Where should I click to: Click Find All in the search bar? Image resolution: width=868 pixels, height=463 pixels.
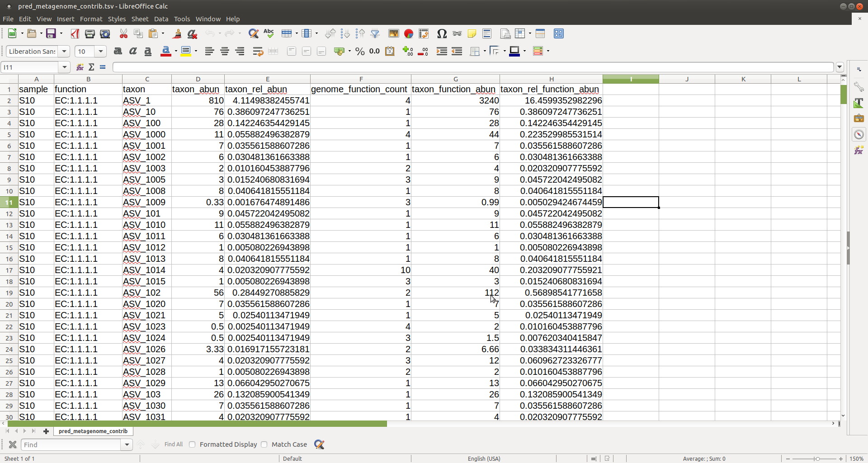click(x=173, y=444)
